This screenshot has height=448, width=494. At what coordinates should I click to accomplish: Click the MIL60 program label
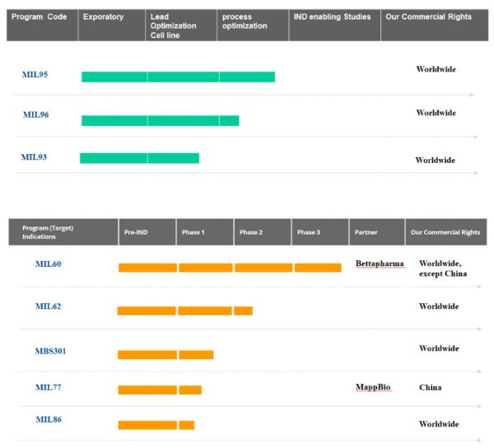click(48, 264)
